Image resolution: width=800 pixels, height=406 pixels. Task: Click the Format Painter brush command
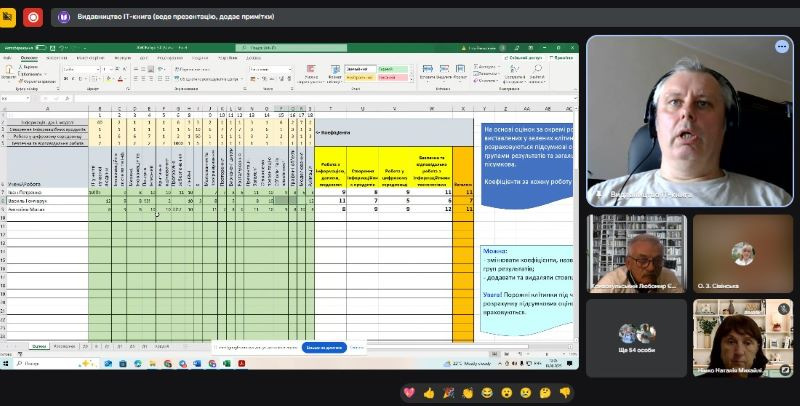37,82
